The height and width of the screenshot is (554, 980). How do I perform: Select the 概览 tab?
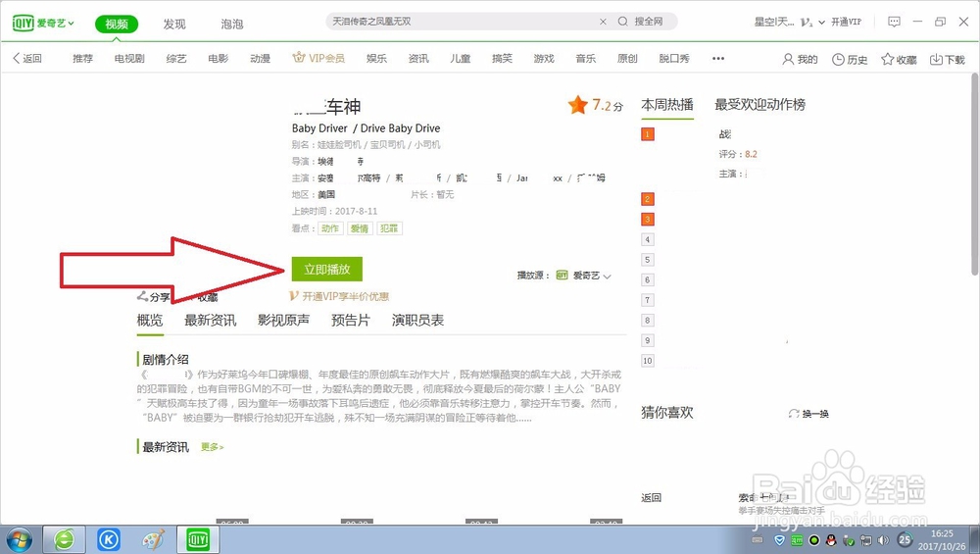(149, 321)
